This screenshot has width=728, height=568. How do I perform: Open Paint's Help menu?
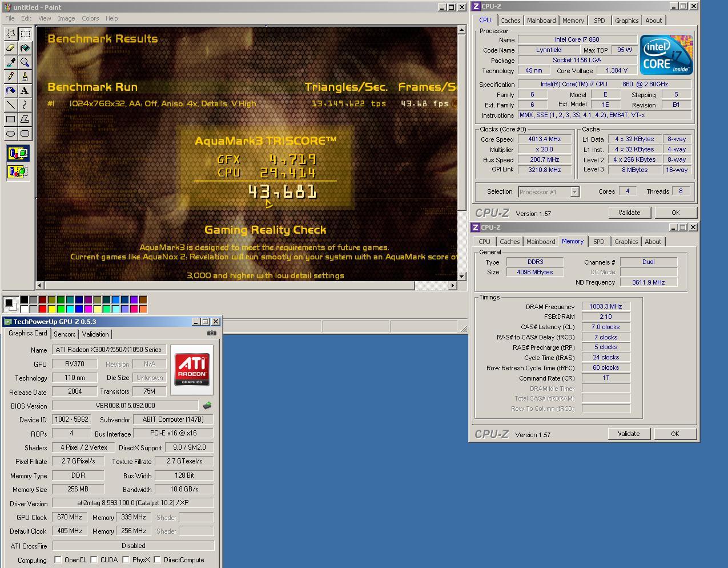coord(111,18)
